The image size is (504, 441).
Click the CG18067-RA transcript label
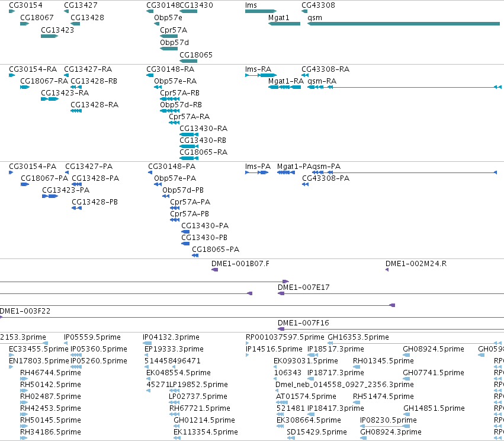pyautogui.click(x=44, y=81)
